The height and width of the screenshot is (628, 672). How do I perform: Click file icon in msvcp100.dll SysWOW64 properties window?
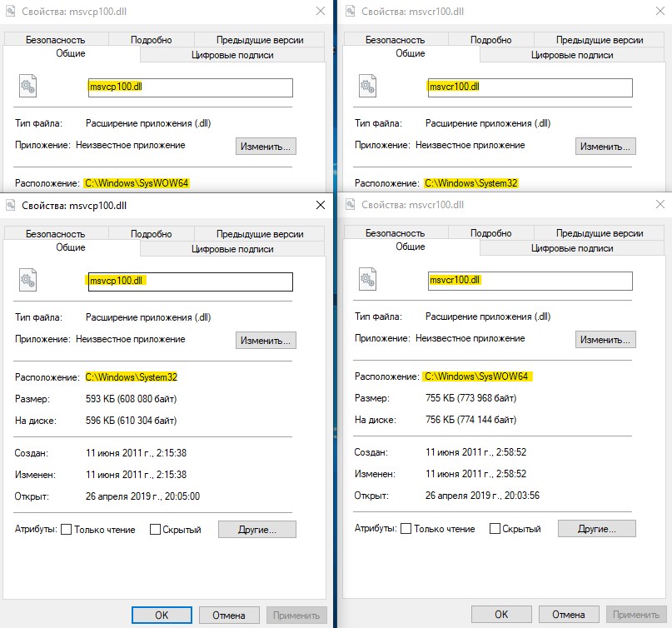coord(27,86)
